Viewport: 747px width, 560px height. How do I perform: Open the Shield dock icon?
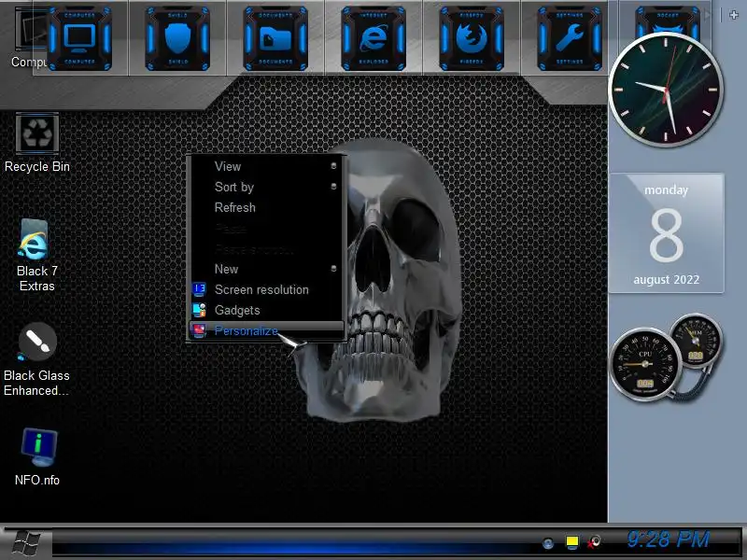click(177, 38)
